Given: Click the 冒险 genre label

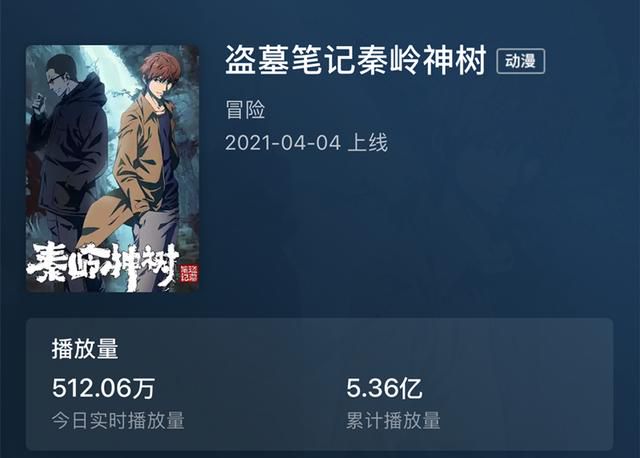Looking at the screenshot, I should pyautogui.click(x=245, y=109).
